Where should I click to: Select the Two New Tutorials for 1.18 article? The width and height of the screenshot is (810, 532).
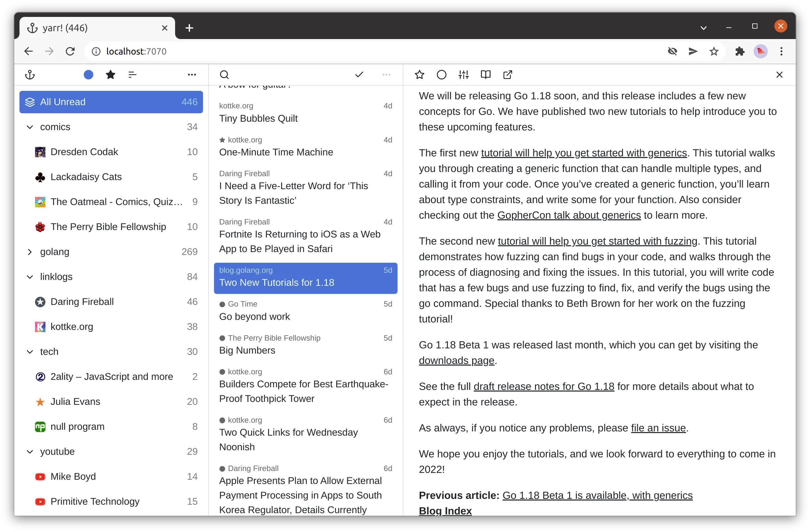[x=305, y=278]
